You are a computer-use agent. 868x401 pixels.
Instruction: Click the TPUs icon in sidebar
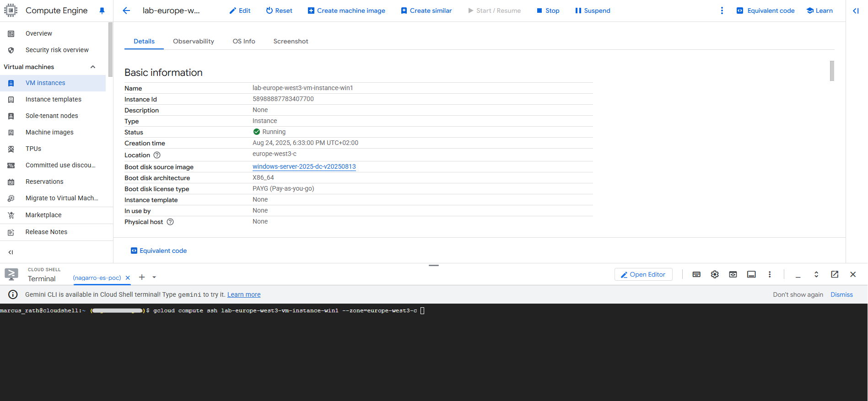click(x=11, y=149)
